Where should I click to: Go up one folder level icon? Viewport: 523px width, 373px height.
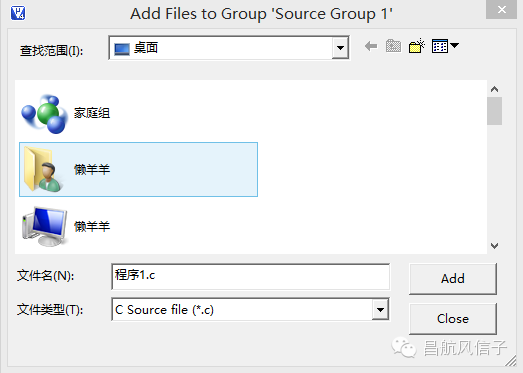click(x=393, y=46)
